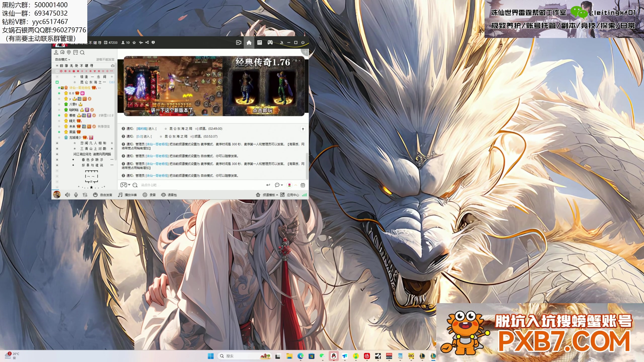
Task: Select user 慕楼 in the list
Action: click(72, 115)
